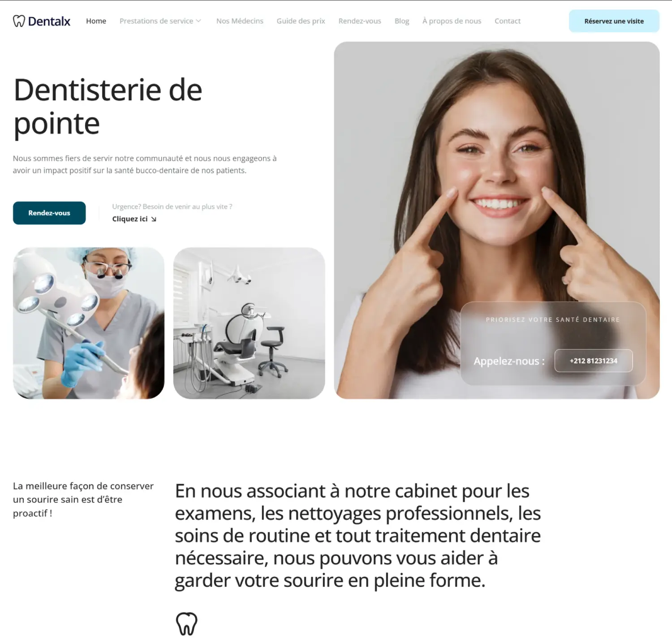Click the Dentalx brand name text
Viewport: 672px width, 638px height.
49,21
